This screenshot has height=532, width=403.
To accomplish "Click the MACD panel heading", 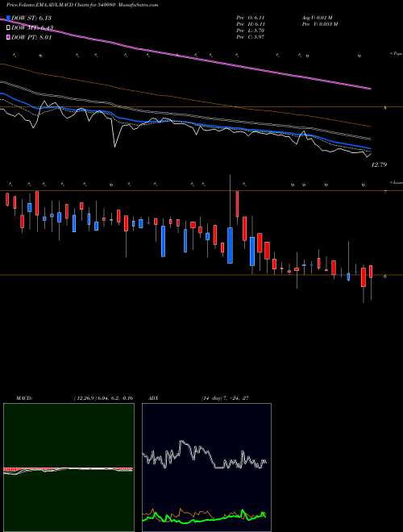I will (24, 398).
